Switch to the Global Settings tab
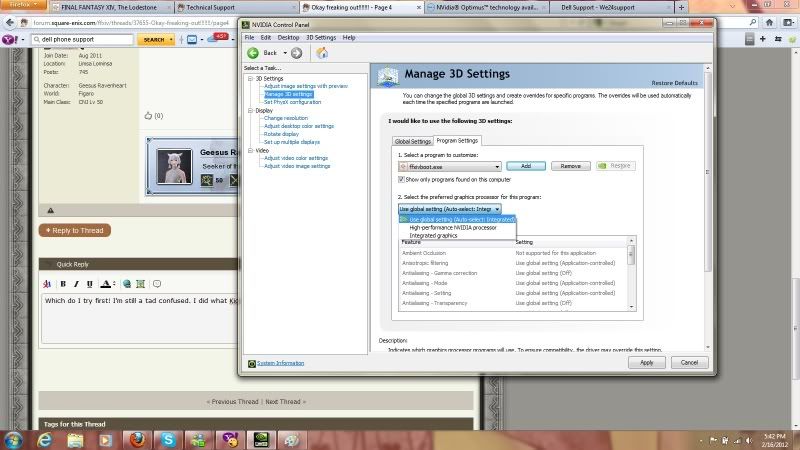Screen dimensions: 800x450 [x=413, y=141]
